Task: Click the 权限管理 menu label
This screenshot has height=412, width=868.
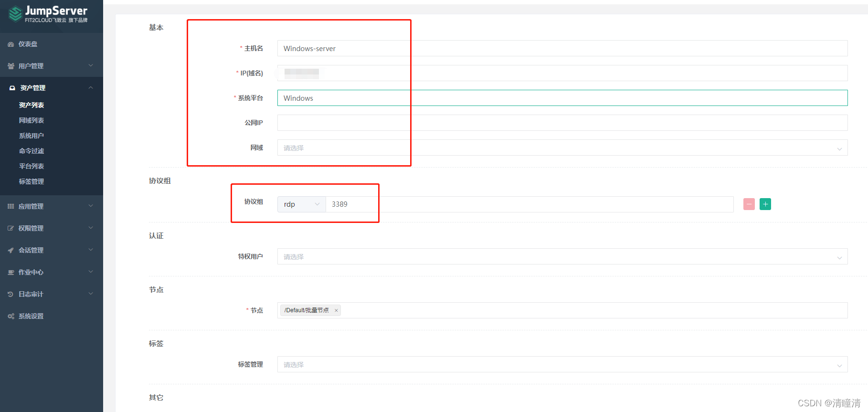Action: click(31, 228)
